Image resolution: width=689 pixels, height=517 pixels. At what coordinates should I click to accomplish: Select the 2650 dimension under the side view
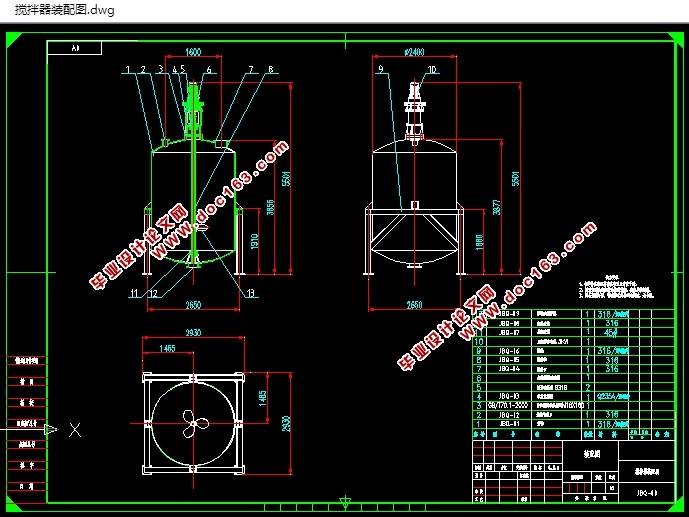tap(414, 305)
